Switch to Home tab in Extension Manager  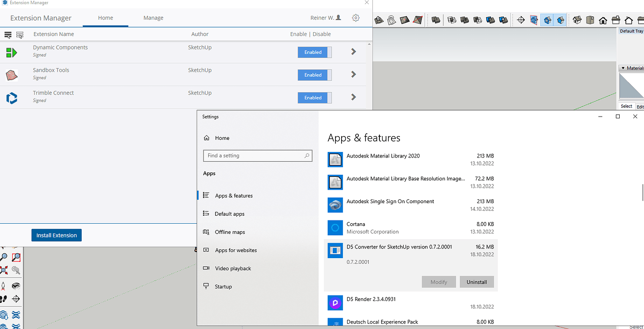coord(105,18)
